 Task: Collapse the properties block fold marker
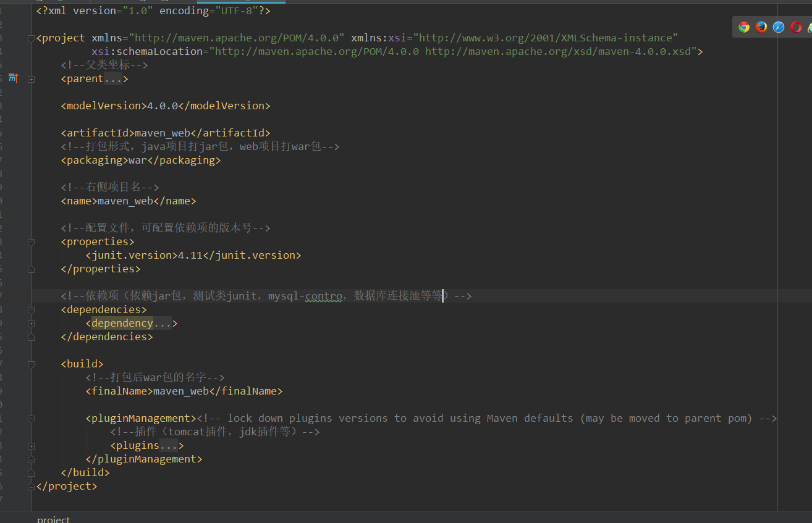pos(31,242)
